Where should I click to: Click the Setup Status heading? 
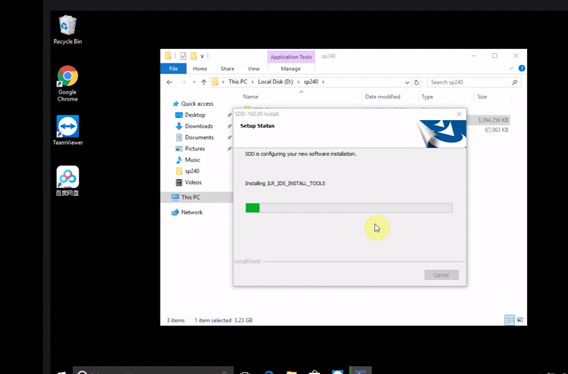(x=257, y=126)
